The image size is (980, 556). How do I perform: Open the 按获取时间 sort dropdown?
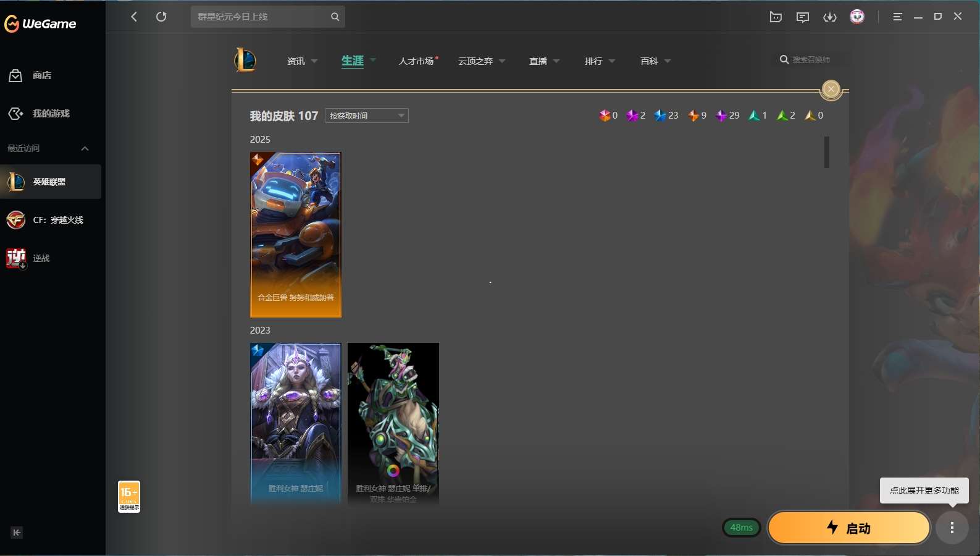tap(367, 116)
